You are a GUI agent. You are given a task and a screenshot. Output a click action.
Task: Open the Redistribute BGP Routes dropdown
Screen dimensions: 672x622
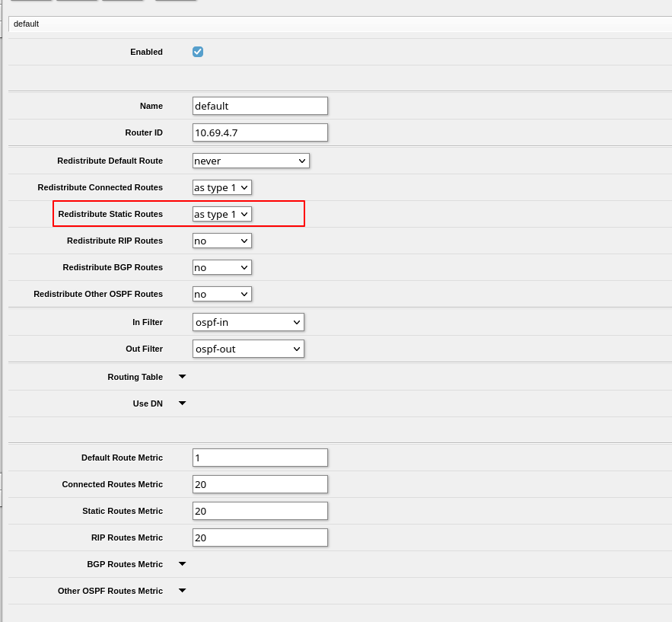tap(222, 267)
